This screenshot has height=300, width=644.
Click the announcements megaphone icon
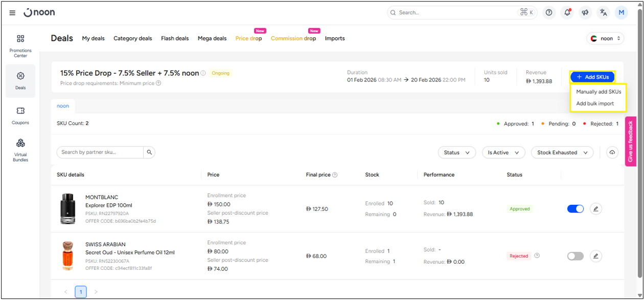pos(585,13)
